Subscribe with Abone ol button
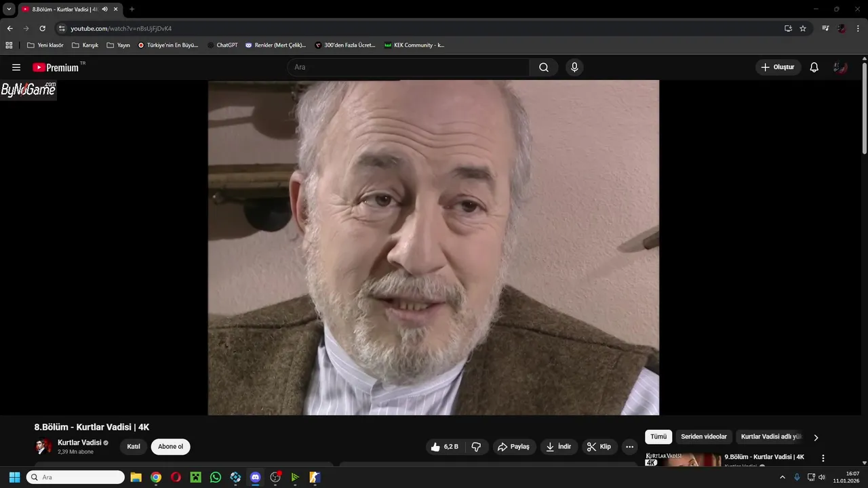 click(x=170, y=447)
